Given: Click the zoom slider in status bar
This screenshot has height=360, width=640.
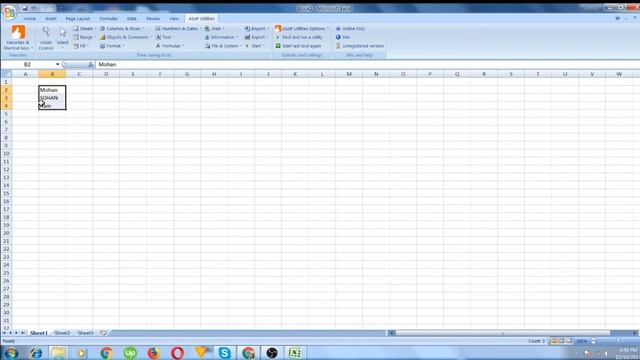Looking at the screenshot, I should [x=619, y=341].
